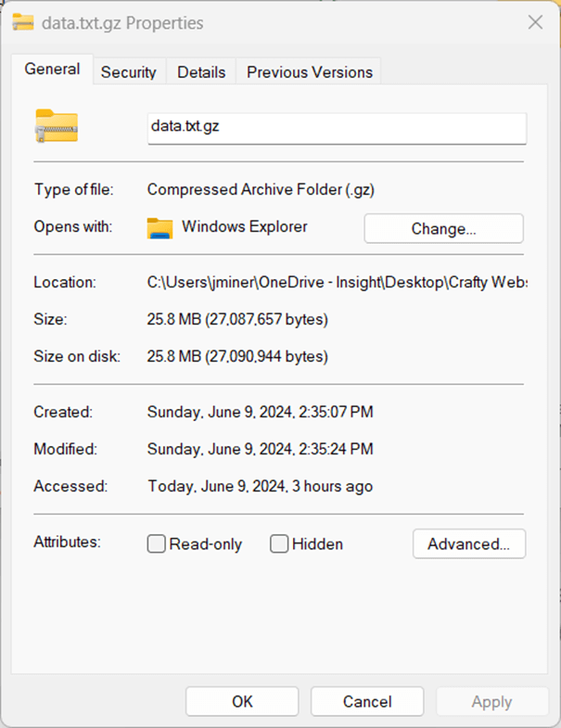Close the Properties dialog with the X
Screen dimensions: 561x728
point(535,22)
